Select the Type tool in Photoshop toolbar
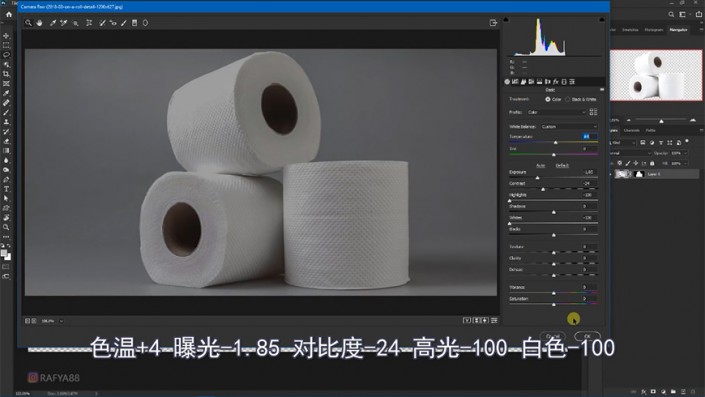Image resolution: width=705 pixels, height=397 pixels. [x=6, y=189]
